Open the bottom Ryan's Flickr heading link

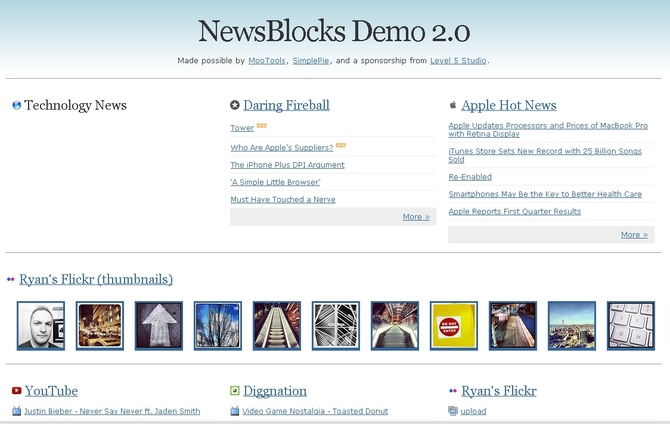[x=499, y=391]
